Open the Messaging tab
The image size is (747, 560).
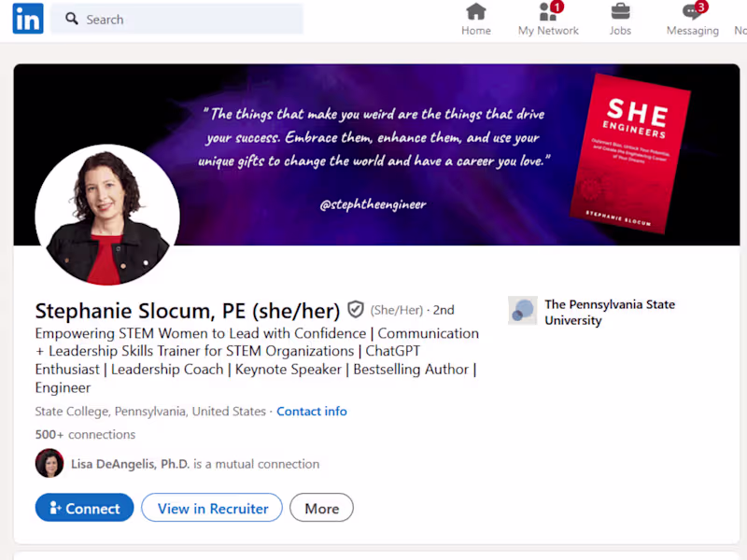tap(693, 20)
